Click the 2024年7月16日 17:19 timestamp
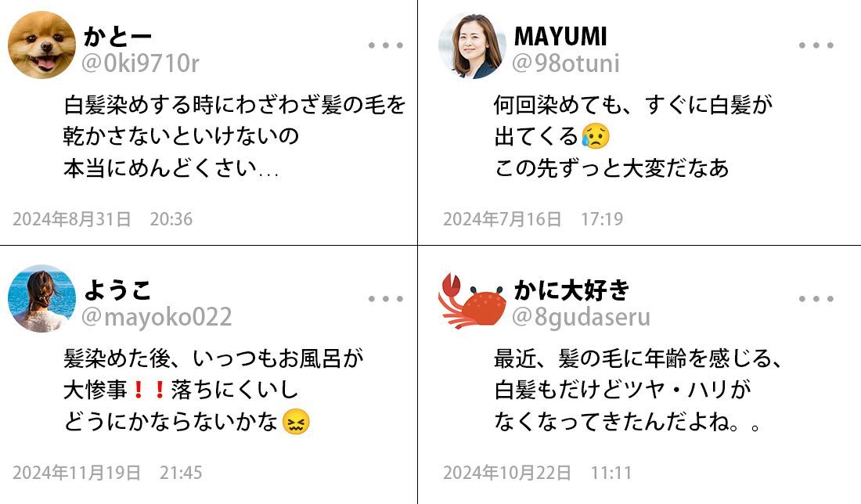 pyautogui.click(x=533, y=219)
